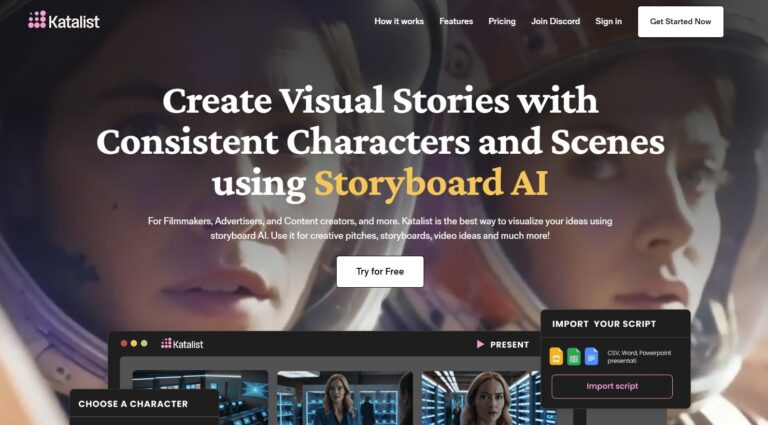
Task: Open the Features nav link
Action: [456, 21]
